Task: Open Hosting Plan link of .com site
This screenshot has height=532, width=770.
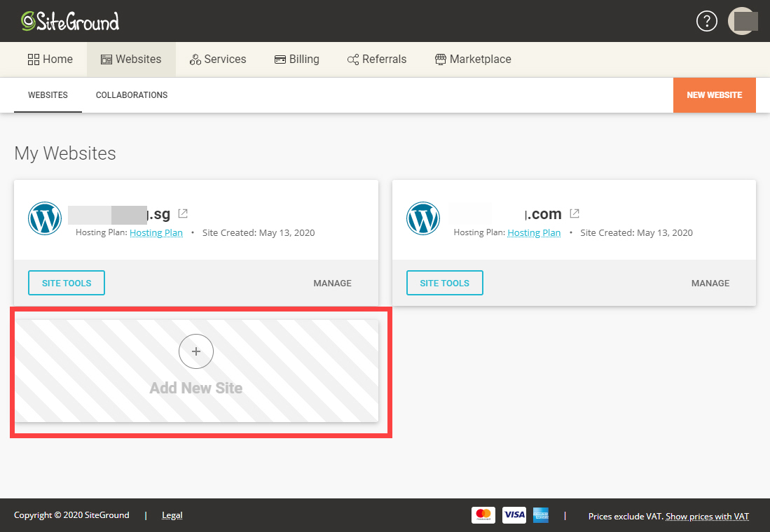Action: point(535,232)
